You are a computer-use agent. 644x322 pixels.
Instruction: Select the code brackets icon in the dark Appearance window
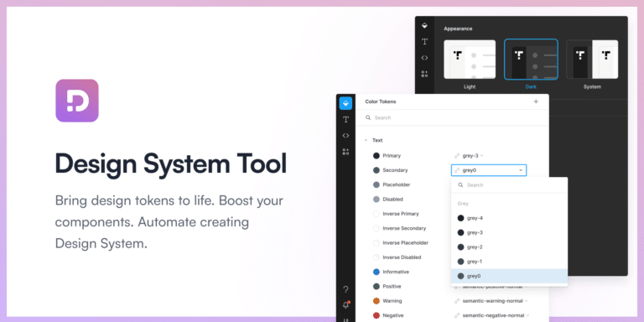[424, 58]
